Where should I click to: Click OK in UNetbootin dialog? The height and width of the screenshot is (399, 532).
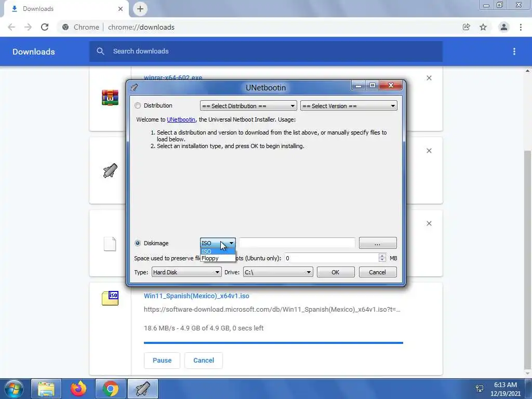pos(336,272)
